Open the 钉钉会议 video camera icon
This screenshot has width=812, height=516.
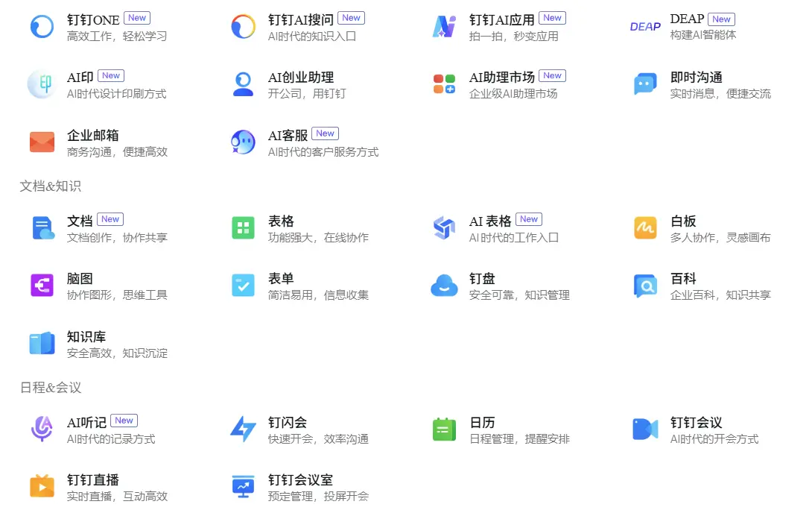click(x=645, y=429)
